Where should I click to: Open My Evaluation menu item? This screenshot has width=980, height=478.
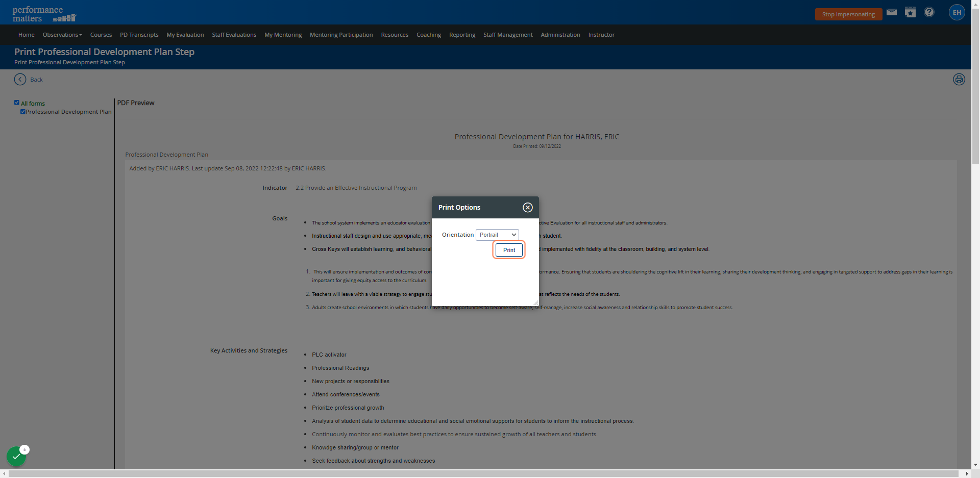[185, 35]
